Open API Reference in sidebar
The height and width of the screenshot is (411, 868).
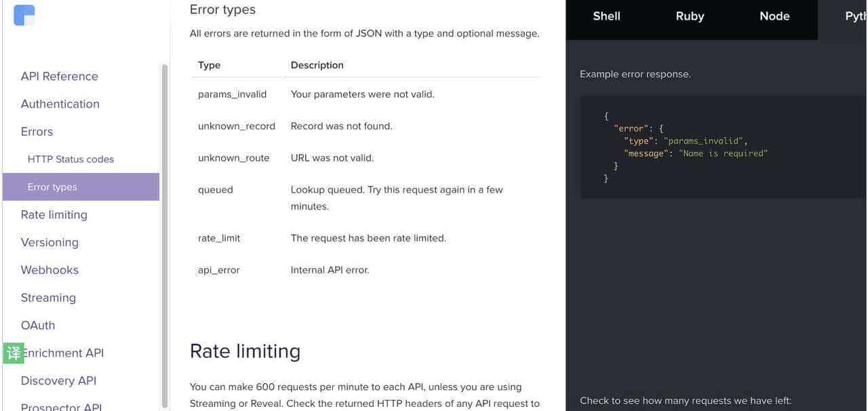60,76
